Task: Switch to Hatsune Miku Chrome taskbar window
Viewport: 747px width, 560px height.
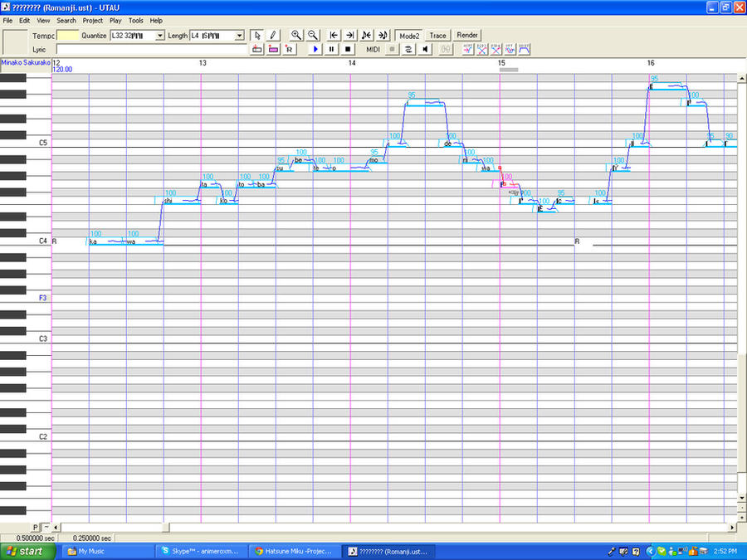Action: pos(294,552)
